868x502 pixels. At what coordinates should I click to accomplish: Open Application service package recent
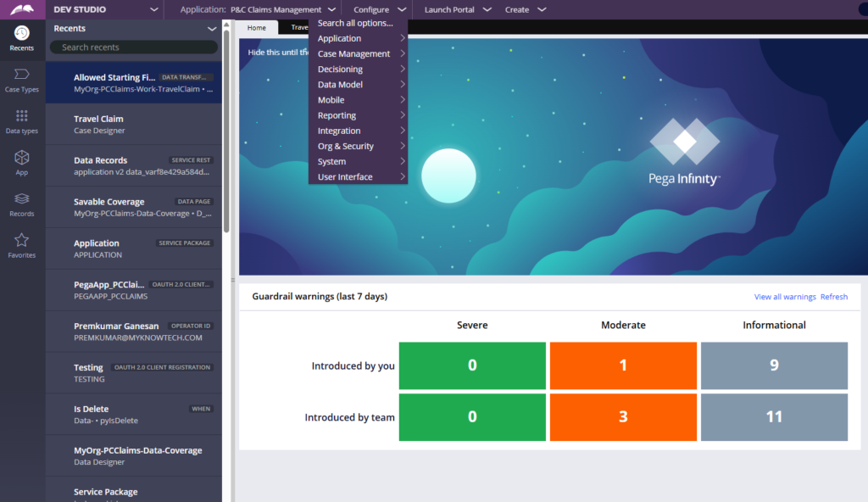click(x=134, y=248)
